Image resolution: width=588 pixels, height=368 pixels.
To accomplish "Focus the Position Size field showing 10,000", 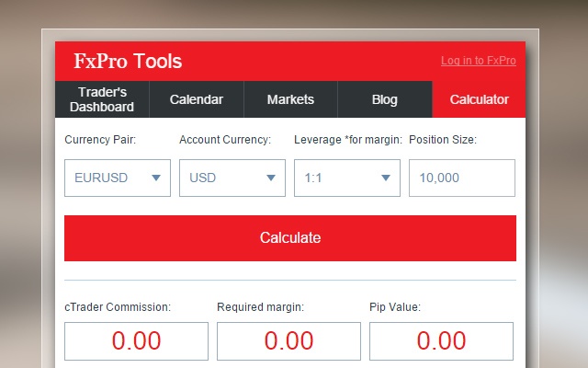I will click(462, 178).
